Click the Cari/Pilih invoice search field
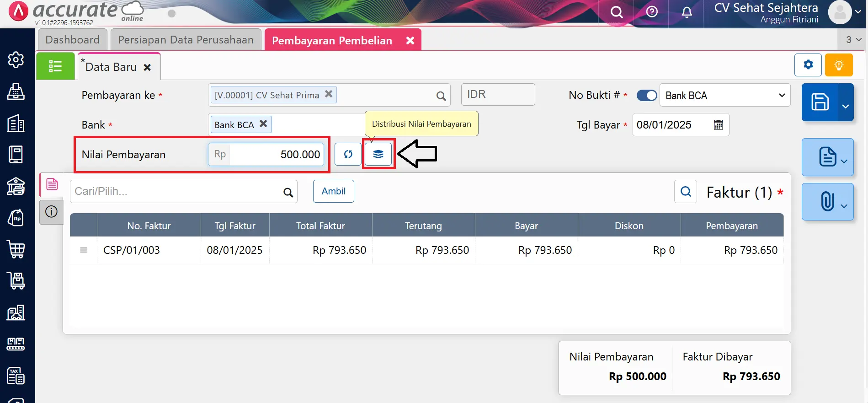The image size is (868, 403). pos(183,191)
